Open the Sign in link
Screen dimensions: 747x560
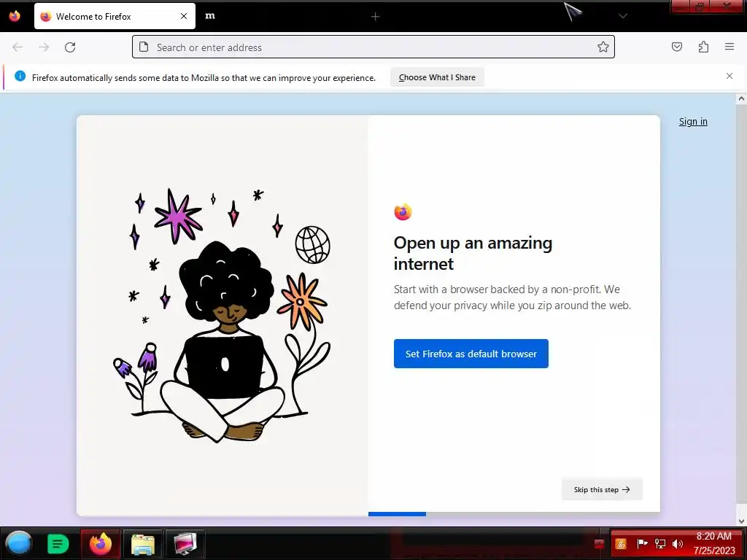693,122
